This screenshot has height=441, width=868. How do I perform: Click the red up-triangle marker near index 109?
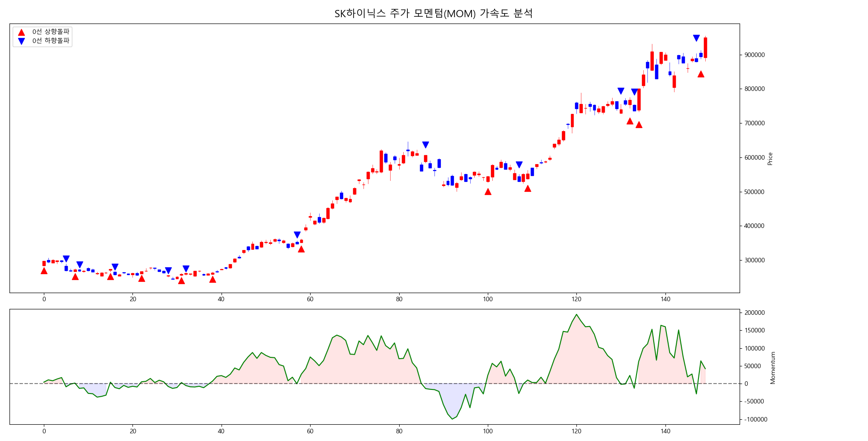point(528,188)
